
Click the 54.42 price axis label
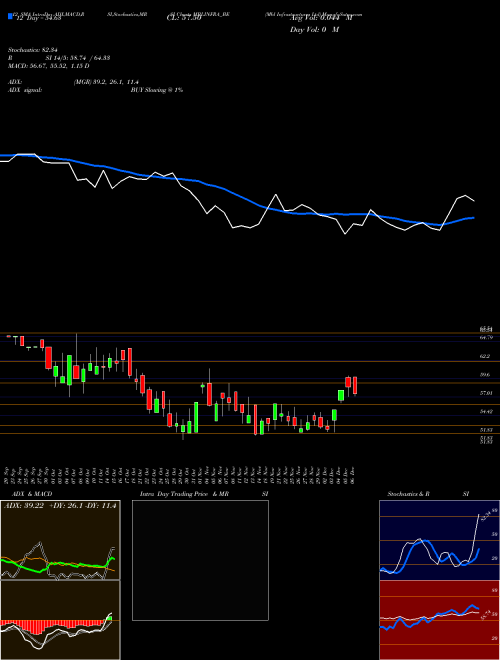(x=486, y=412)
